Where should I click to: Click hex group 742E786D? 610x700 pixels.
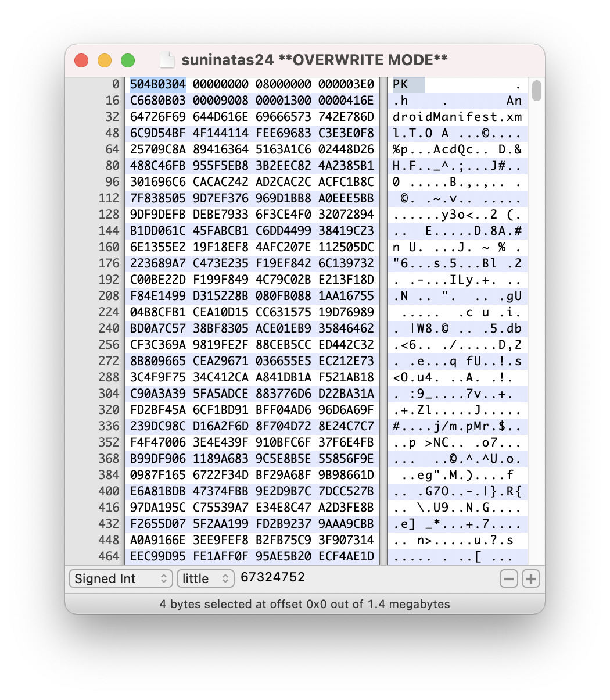coord(346,117)
